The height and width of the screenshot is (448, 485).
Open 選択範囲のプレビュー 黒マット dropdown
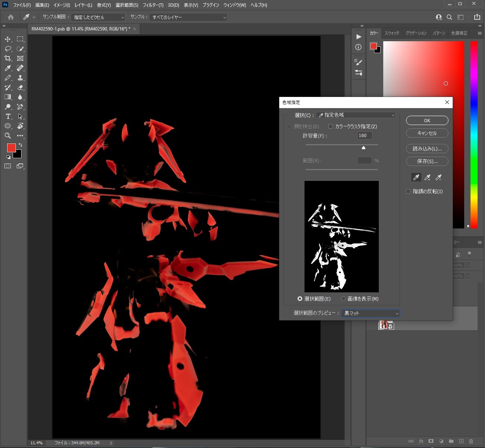click(x=370, y=313)
